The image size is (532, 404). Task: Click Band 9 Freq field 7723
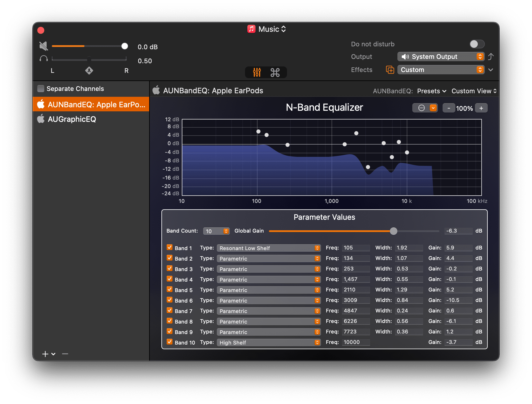click(356, 332)
